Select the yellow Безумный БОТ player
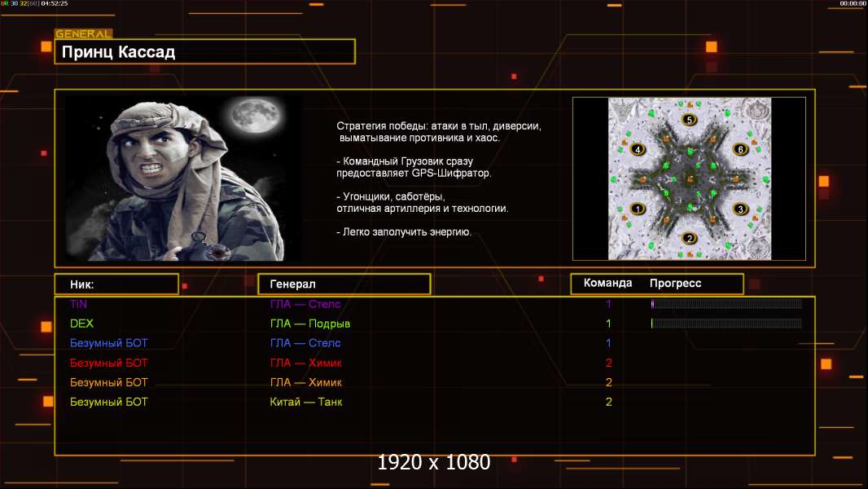 108,402
